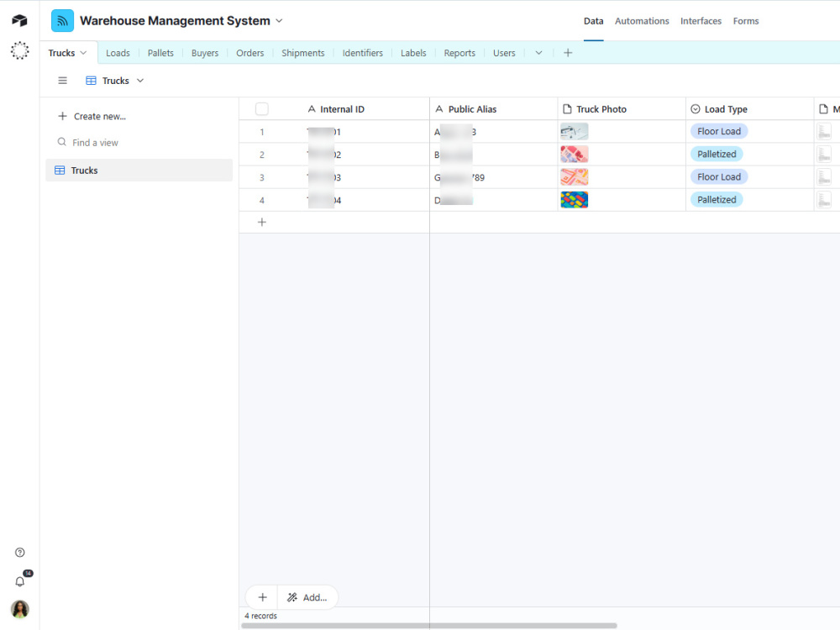Open the user account avatar

20,609
